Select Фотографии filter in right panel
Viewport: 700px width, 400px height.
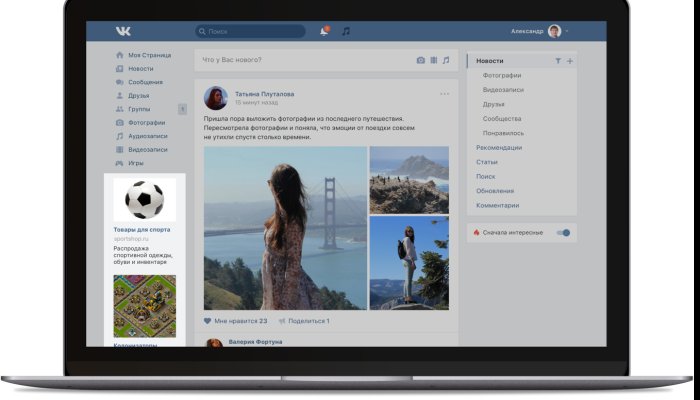502,75
